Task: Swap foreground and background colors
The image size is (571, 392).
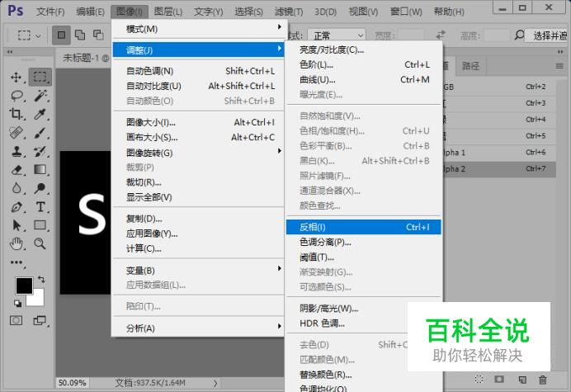Action: pyautogui.click(x=41, y=279)
